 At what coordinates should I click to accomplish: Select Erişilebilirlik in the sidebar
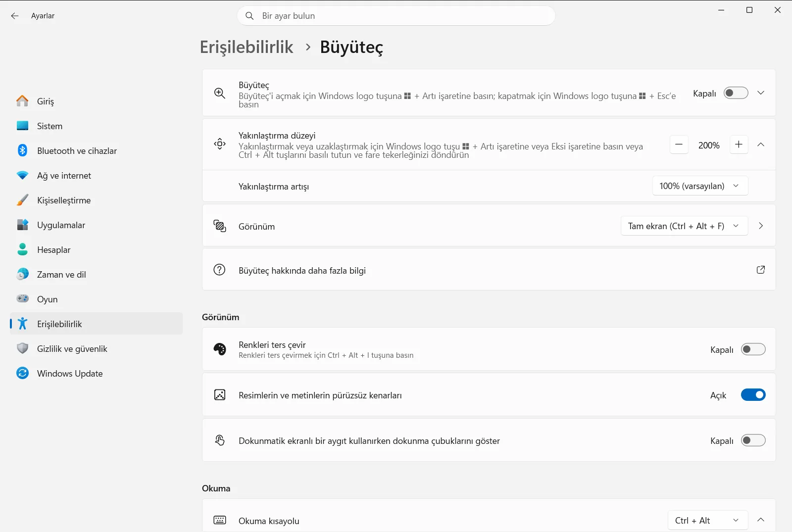(97, 324)
